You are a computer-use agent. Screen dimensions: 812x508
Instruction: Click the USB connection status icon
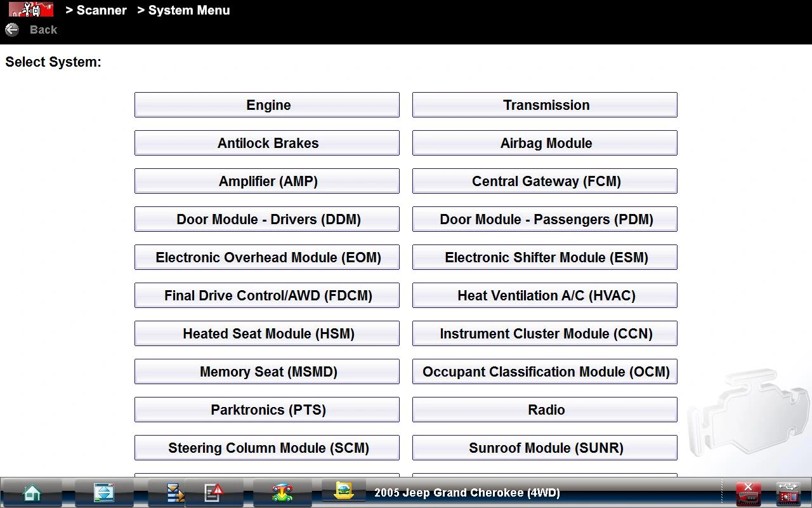(x=789, y=493)
